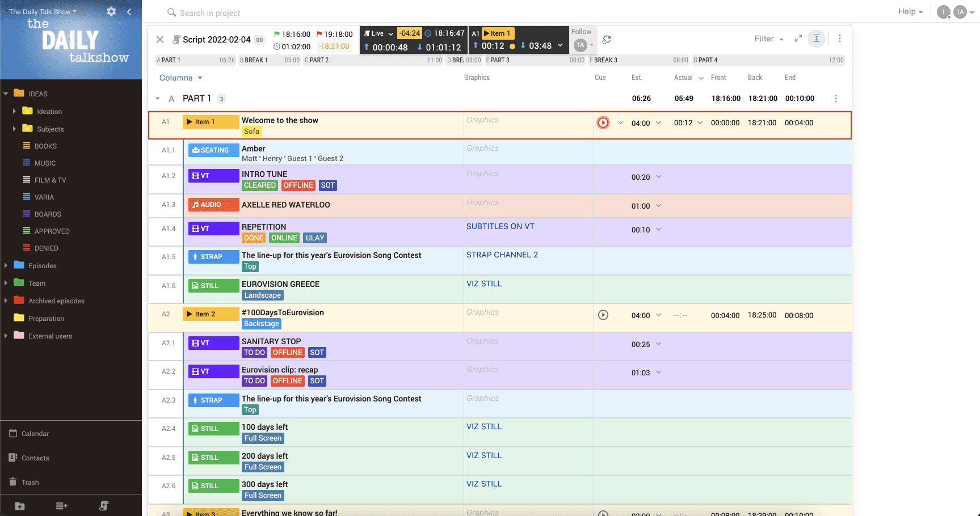Screen dimensions: 980x516
Task: Open the BOOKS list
Action: coord(45,146)
